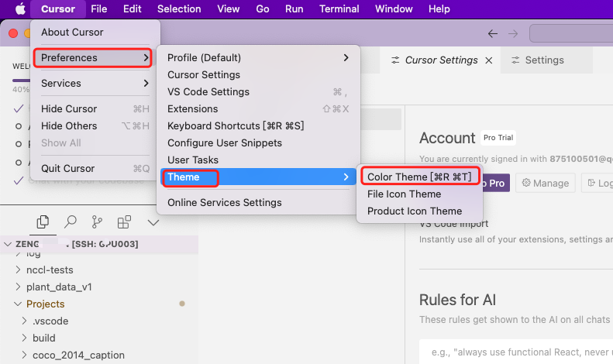Open the Explorer view icon

[x=43, y=222]
